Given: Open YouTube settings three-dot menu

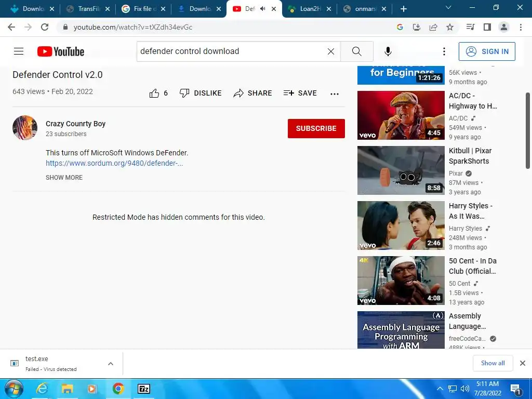Looking at the screenshot, I should coord(444,51).
